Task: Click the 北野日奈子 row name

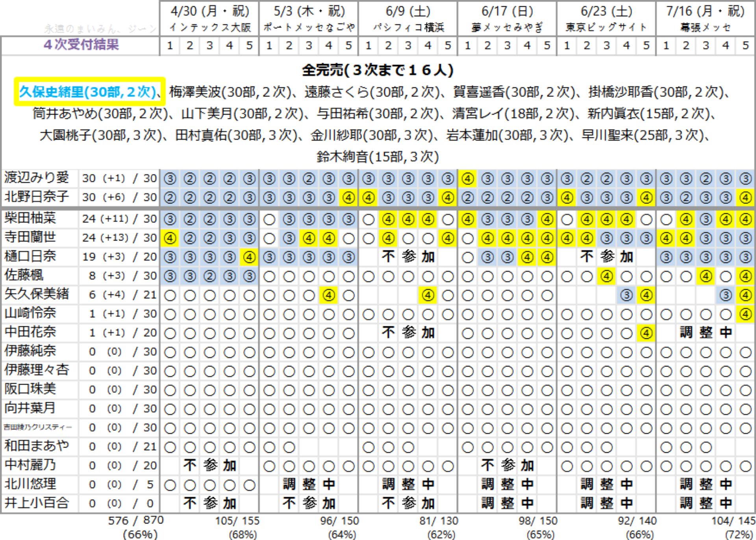Action: 36,197
